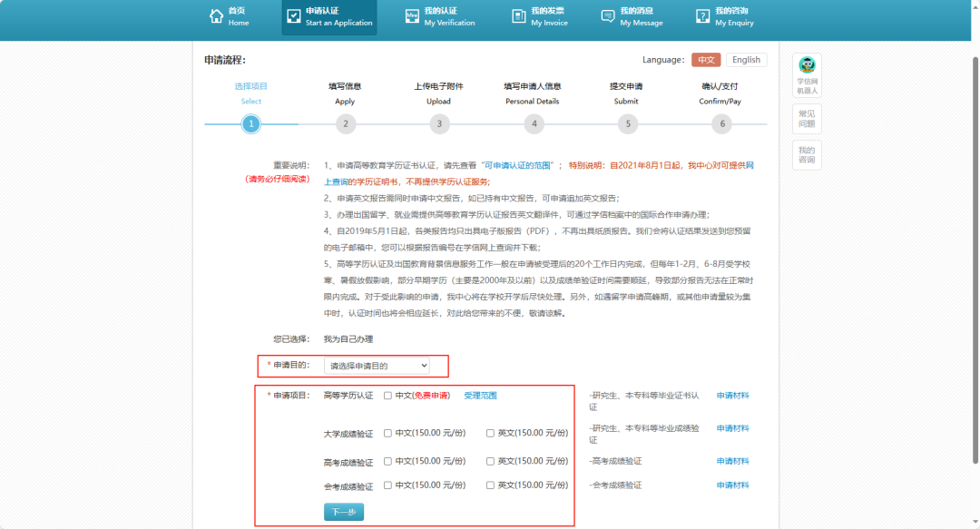980x529 pixels.
Task: Open 申请材料 link for 会考成绩验证
Action: point(732,485)
